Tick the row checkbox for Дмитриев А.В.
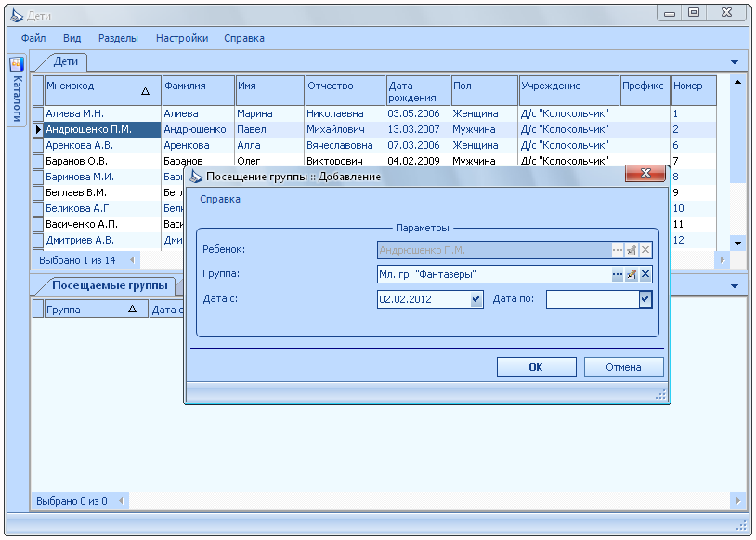The image size is (756, 540). point(38,241)
